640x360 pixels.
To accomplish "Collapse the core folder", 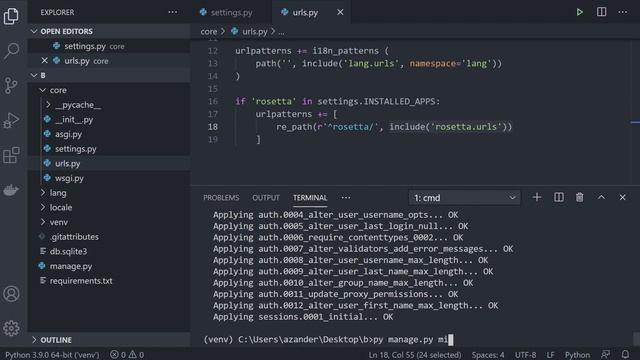I will point(43,90).
